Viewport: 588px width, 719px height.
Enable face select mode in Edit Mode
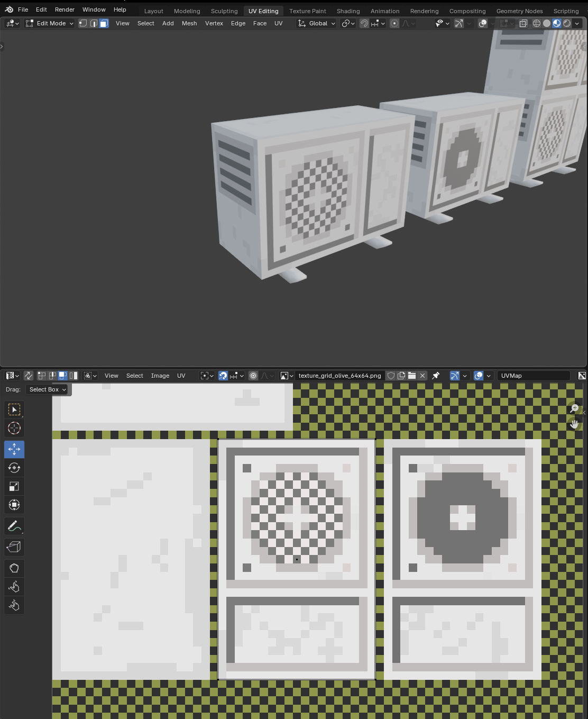[x=103, y=23]
